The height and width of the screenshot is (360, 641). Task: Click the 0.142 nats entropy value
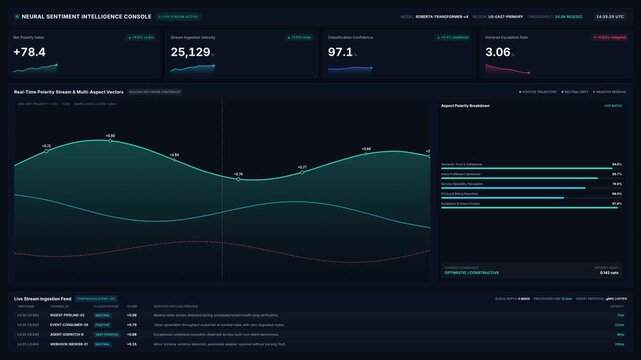click(609, 273)
